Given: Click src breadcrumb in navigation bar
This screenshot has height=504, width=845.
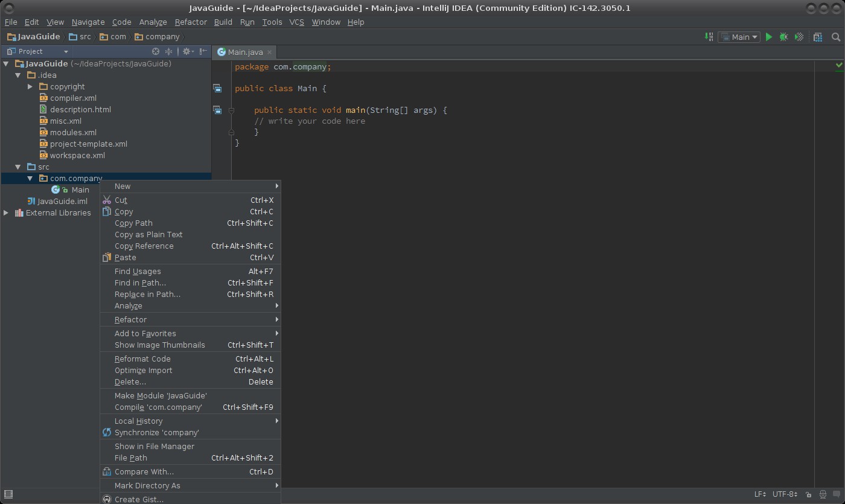Looking at the screenshot, I should pyautogui.click(x=80, y=37).
